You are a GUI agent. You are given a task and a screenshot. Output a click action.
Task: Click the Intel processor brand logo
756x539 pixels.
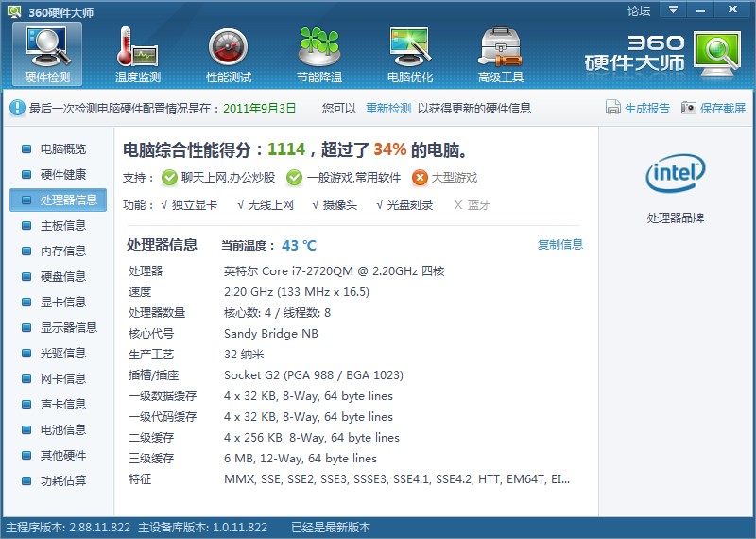tap(675, 173)
